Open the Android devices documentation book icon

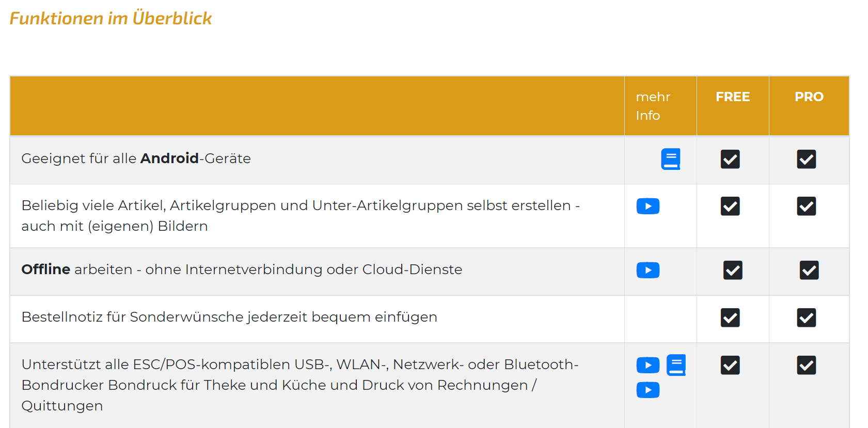point(670,159)
